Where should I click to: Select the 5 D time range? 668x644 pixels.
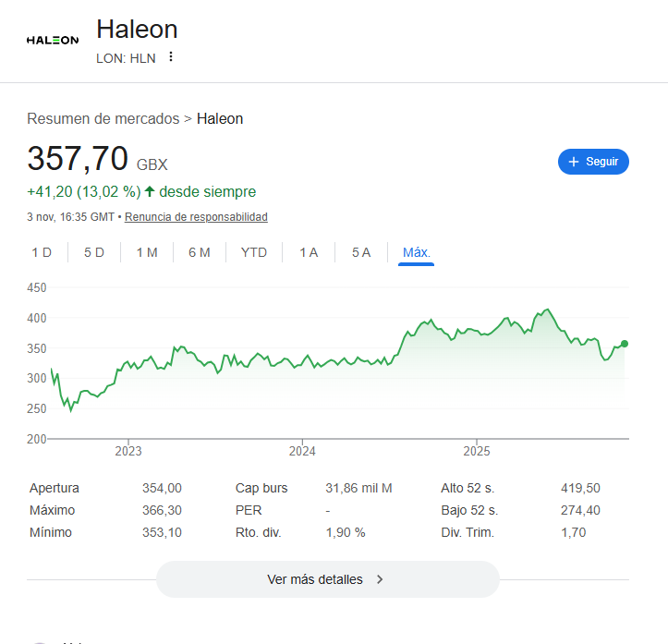(94, 252)
